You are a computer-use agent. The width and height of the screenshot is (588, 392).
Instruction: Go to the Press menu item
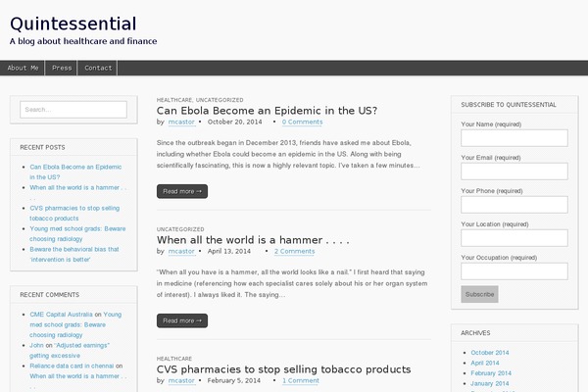click(x=62, y=68)
